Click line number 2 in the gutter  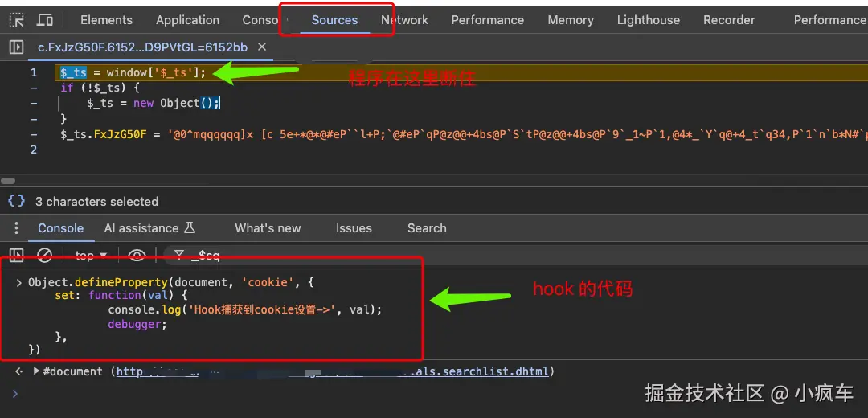click(34, 150)
